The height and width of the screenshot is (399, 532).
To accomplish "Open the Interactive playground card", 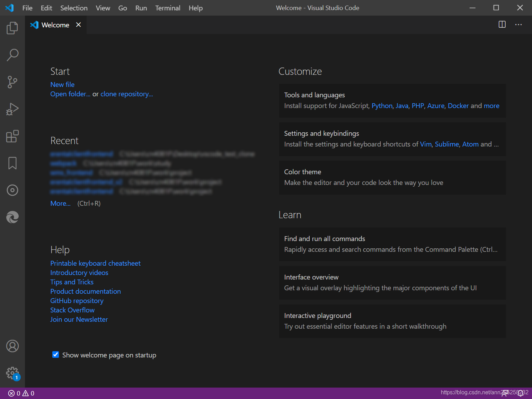I will (x=392, y=321).
